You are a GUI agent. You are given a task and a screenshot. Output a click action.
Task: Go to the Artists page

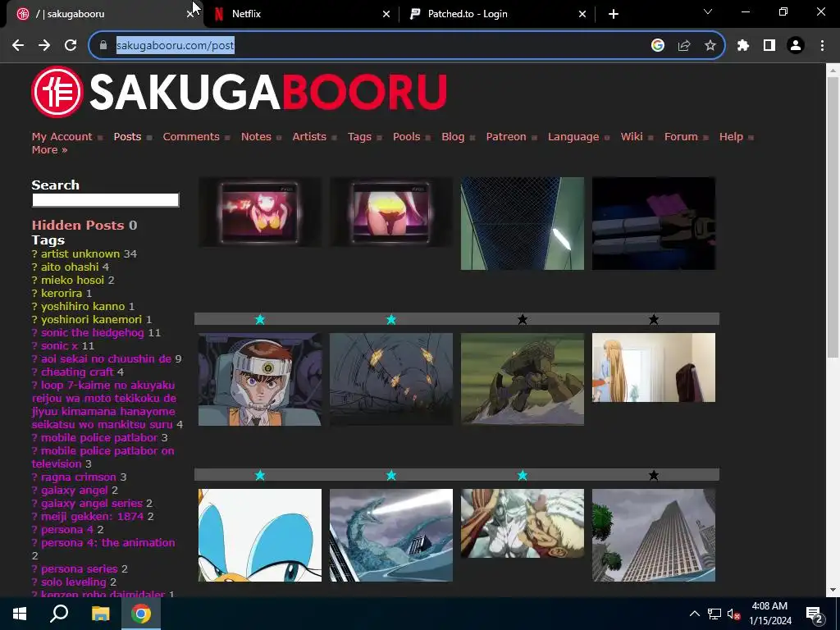click(x=309, y=137)
